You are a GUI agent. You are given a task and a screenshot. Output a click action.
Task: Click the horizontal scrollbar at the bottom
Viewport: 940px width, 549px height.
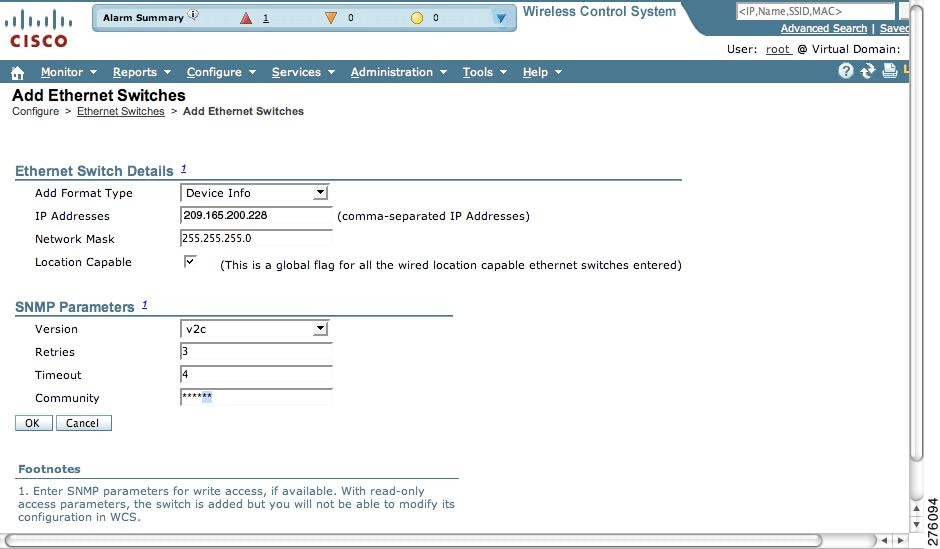414,540
